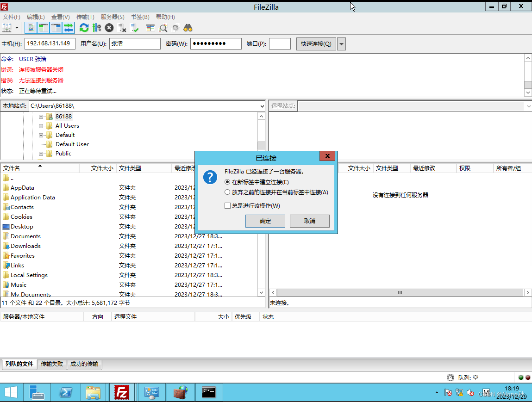The image size is (532, 402).
Task: Click the message log scroll-down arrow
Action: pos(527,93)
